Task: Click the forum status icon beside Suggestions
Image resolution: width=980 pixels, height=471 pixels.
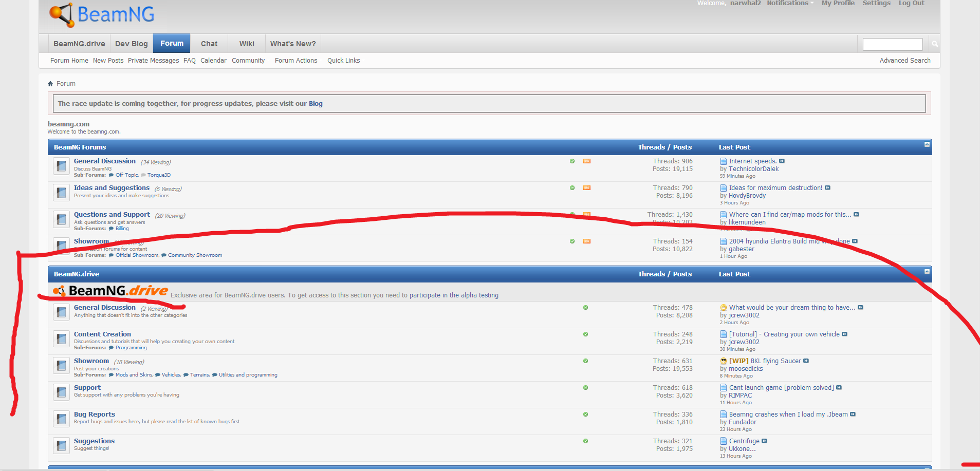Action: pyautogui.click(x=61, y=446)
